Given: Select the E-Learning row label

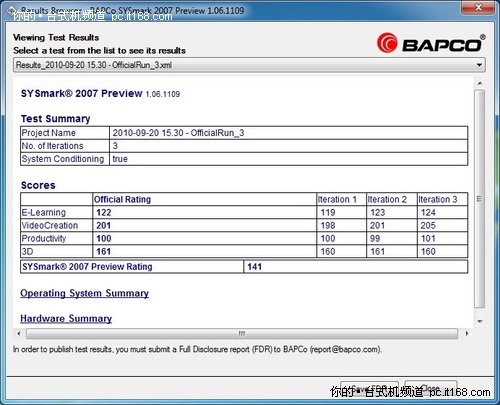Looking at the screenshot, I should (44, 212).
